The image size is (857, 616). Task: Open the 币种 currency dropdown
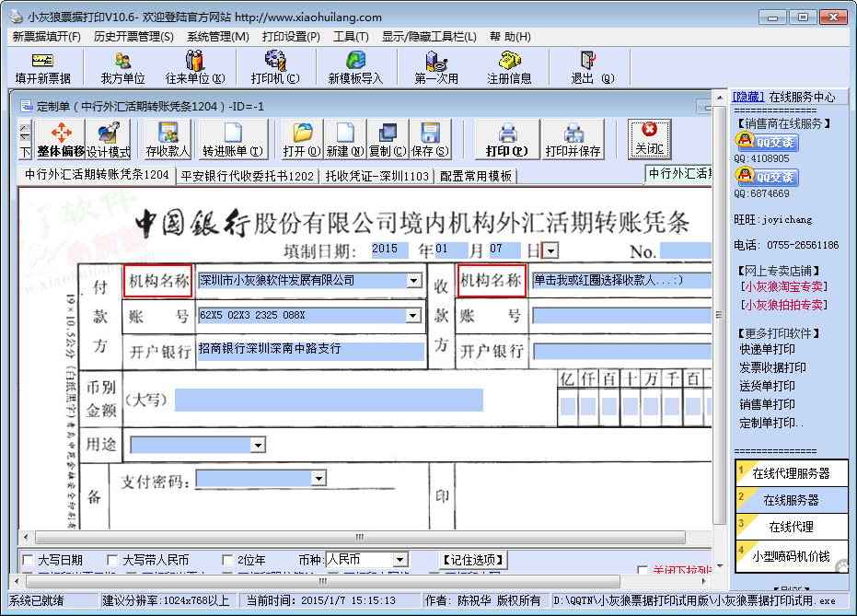(400, 560)
